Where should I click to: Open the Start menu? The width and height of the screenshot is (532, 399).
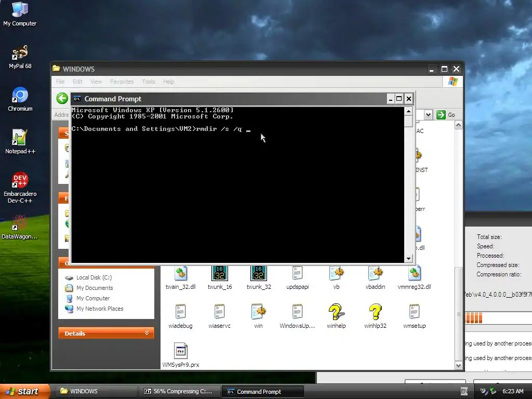click(25, 391)
